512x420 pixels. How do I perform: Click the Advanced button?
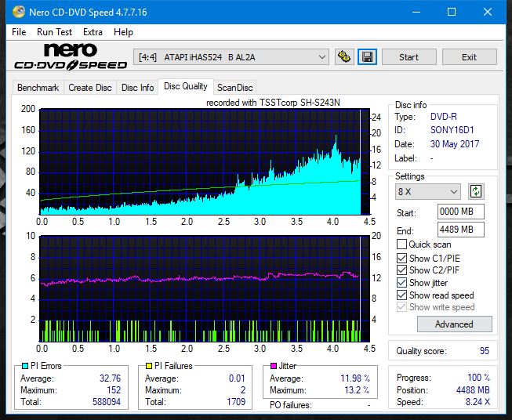point(454,324)
